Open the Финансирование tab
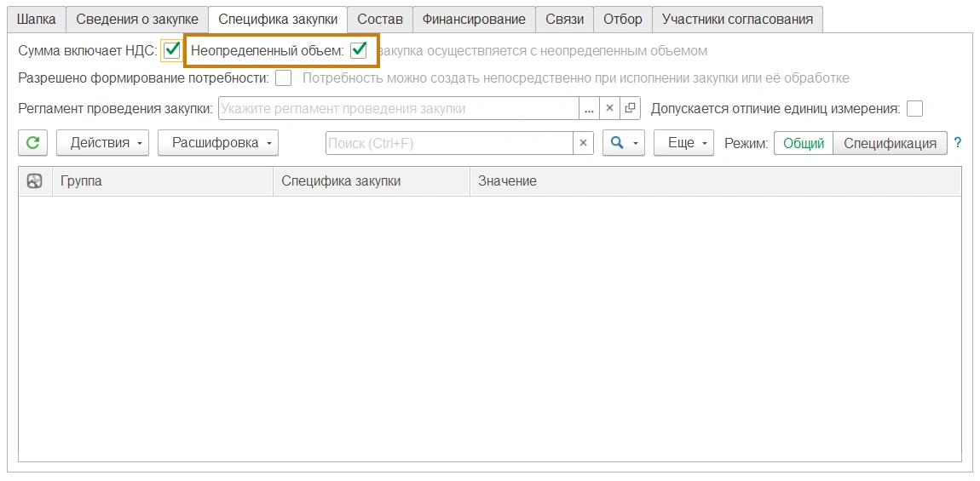 474,20
